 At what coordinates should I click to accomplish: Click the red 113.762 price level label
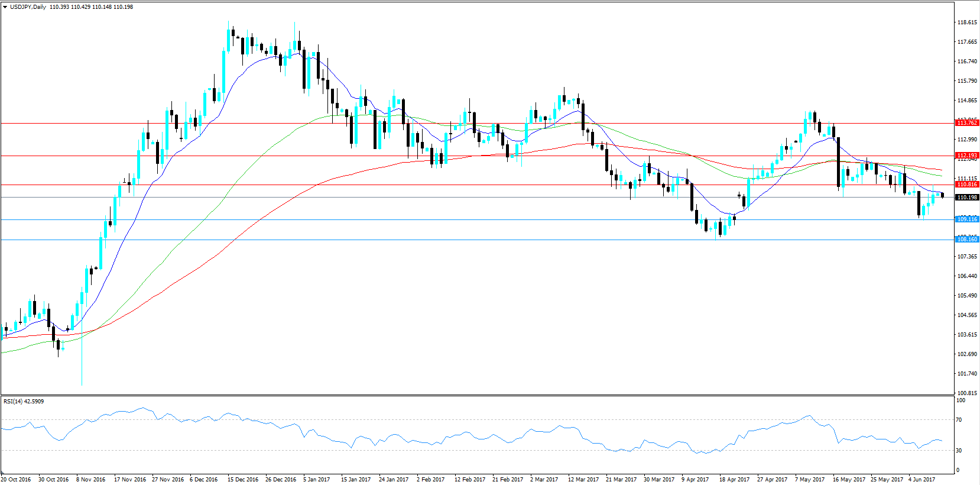tap(967, 123)
